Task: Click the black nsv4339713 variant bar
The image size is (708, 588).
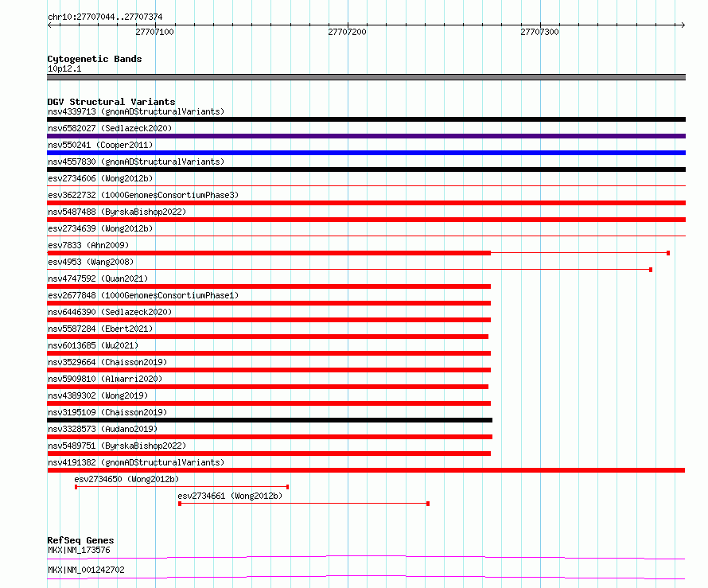Action: pos(366,119)
